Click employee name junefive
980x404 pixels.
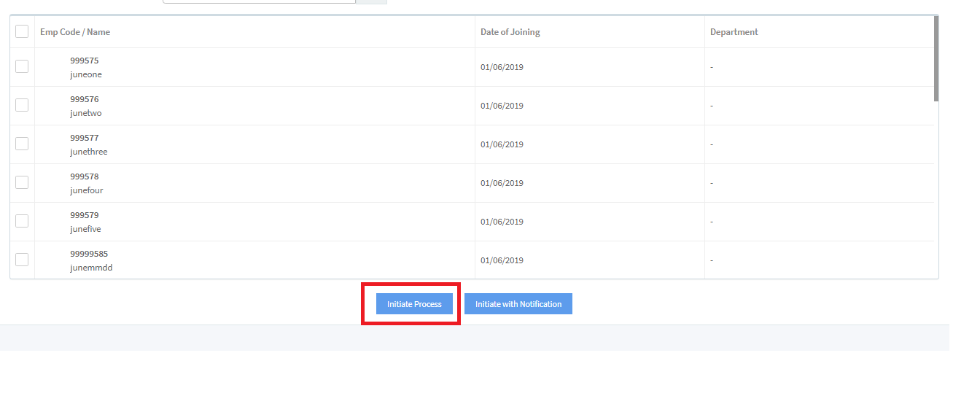pos(85,229)
